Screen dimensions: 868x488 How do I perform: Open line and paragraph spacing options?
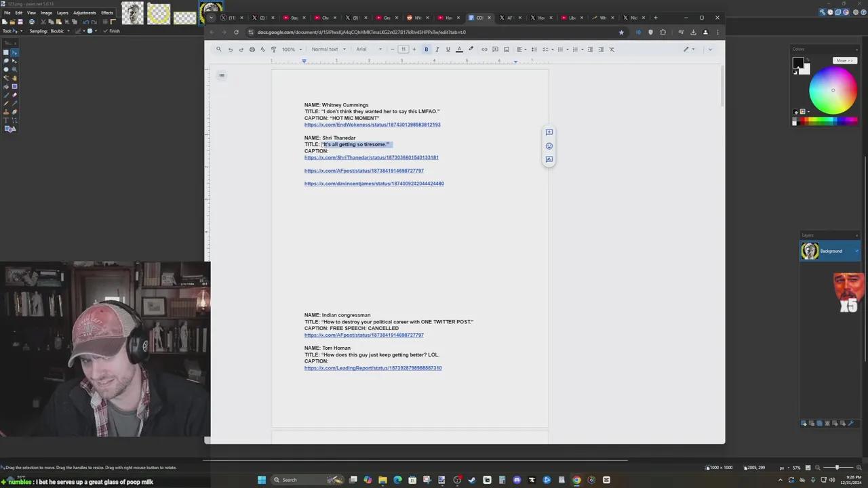click(534, 49)
